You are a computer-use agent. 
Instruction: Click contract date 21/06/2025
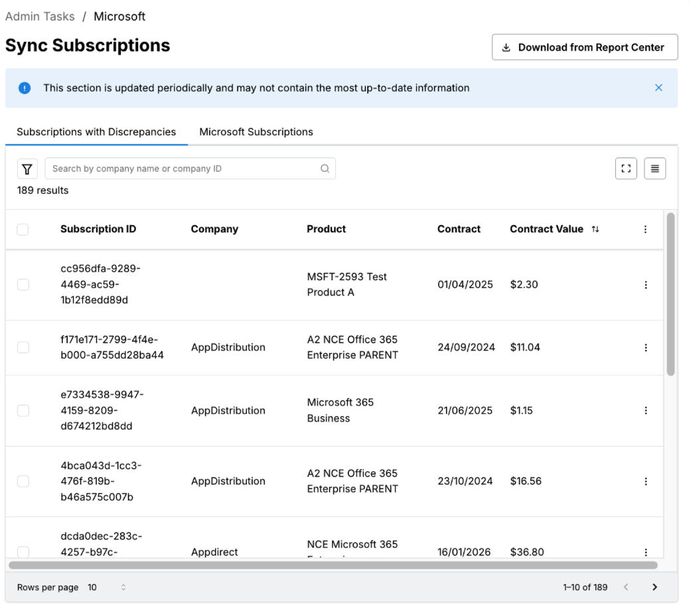(x=465, y=410)
